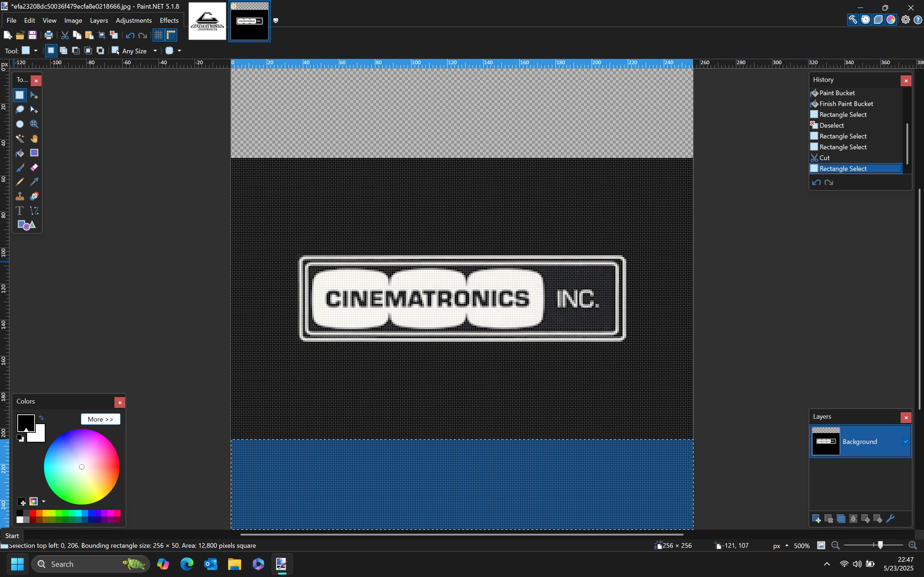The height and width of the screenshot is (577, 924).
Task: Activate the Clone Stamp tool
Action: (x=19, y=196)
